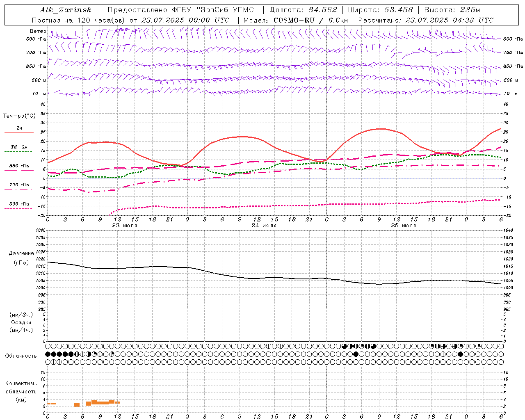Click the 25 июля date label
525x420 pixels.
pos(404,225)
